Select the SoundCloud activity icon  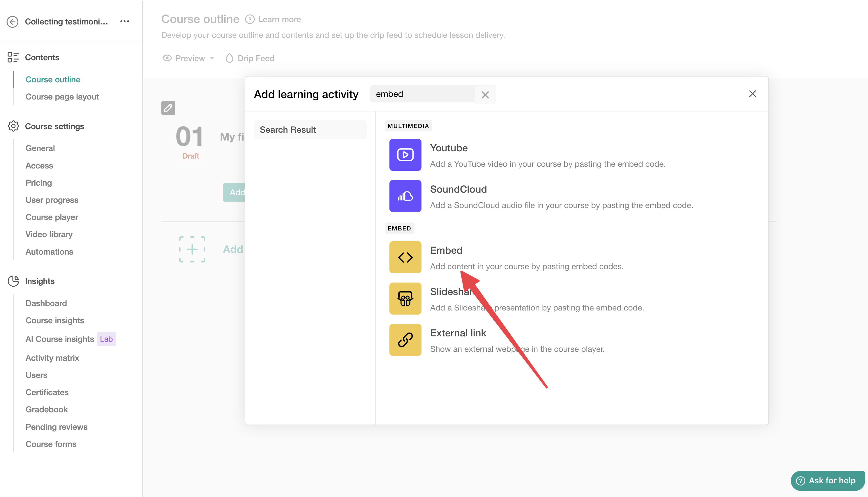tap(405, 196)
